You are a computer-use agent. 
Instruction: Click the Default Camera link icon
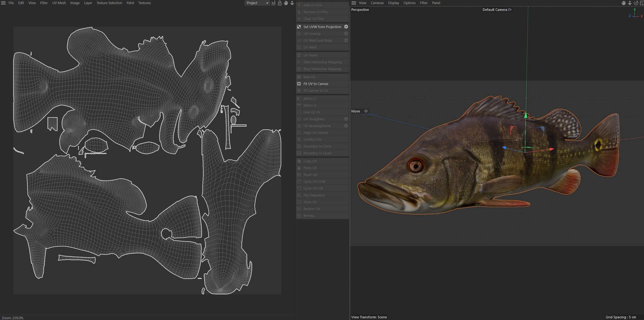pos(510,10)
